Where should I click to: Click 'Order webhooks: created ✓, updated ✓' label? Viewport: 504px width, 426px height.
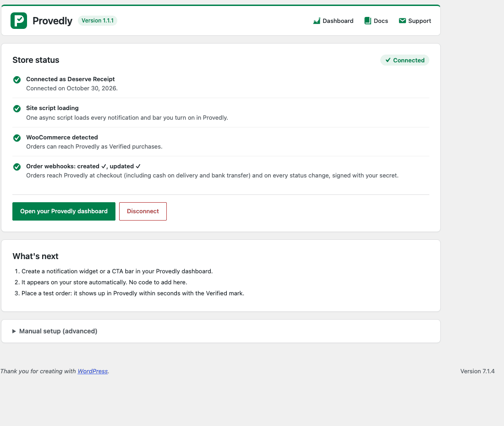(83, 166)
